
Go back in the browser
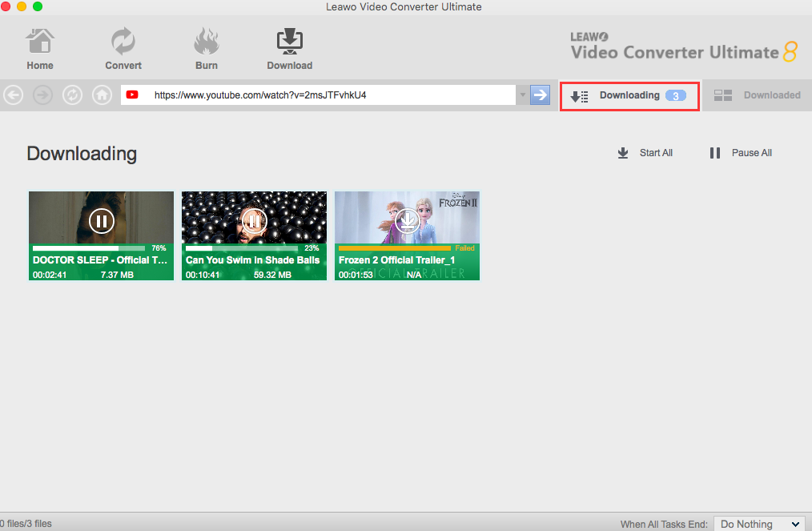(x=14, y=95)
